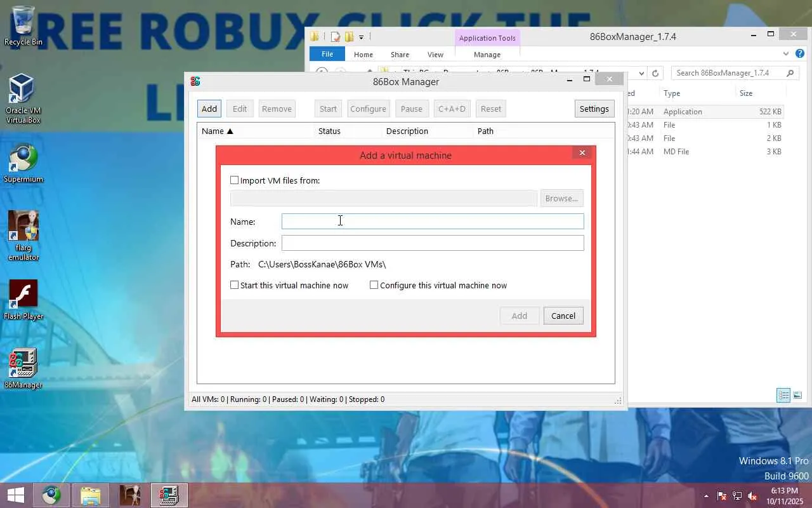The image size is (812, 508).
Task: Select the Oracle VM VirtualBox desktop icon
Action: click(23, 98)
